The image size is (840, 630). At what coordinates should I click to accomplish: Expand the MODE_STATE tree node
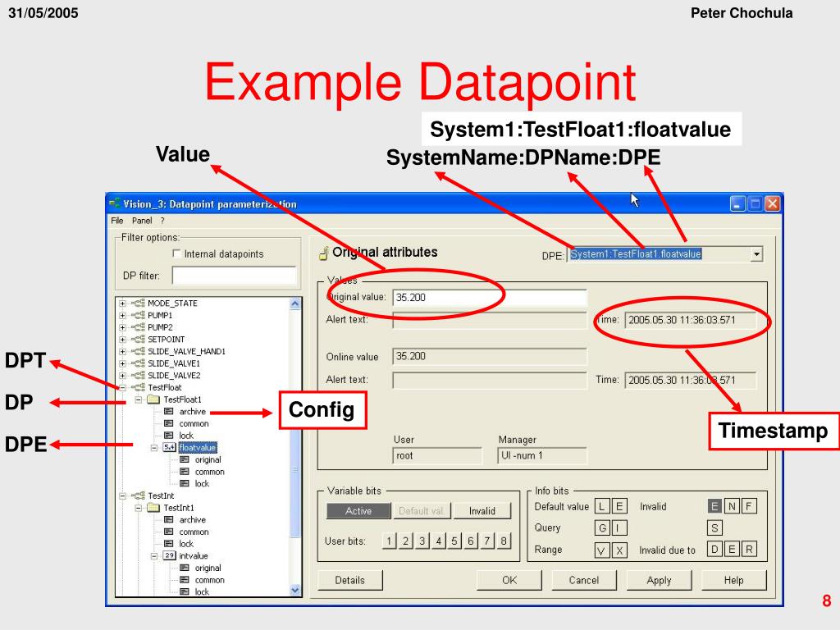tap(123, 304)
